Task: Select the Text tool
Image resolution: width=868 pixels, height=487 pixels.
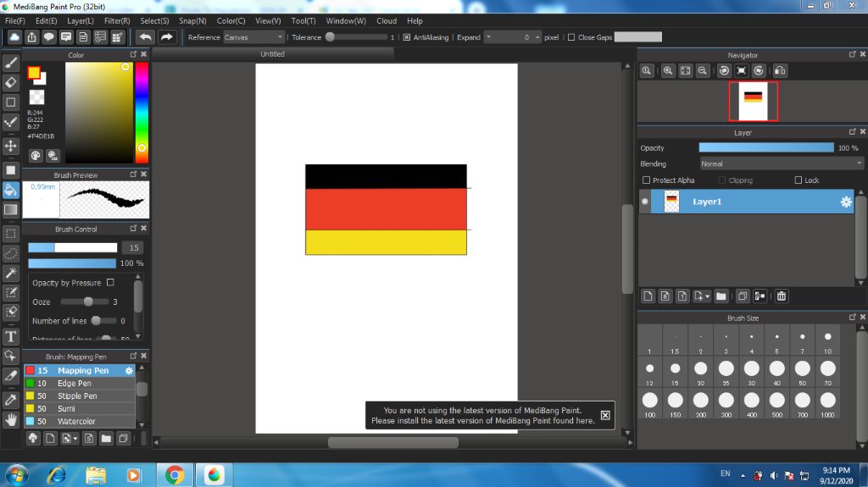Action: 10,336
